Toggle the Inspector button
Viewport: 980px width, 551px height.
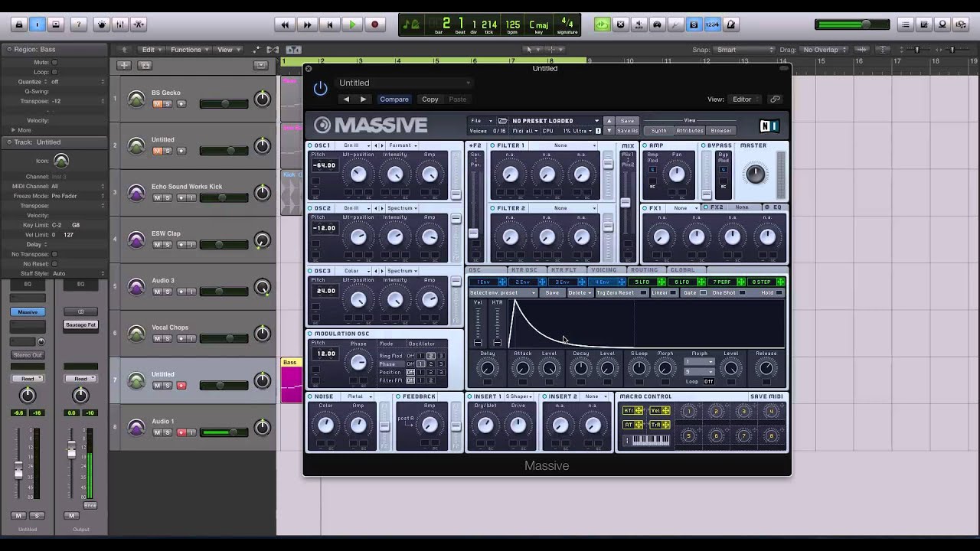(37, 24)
